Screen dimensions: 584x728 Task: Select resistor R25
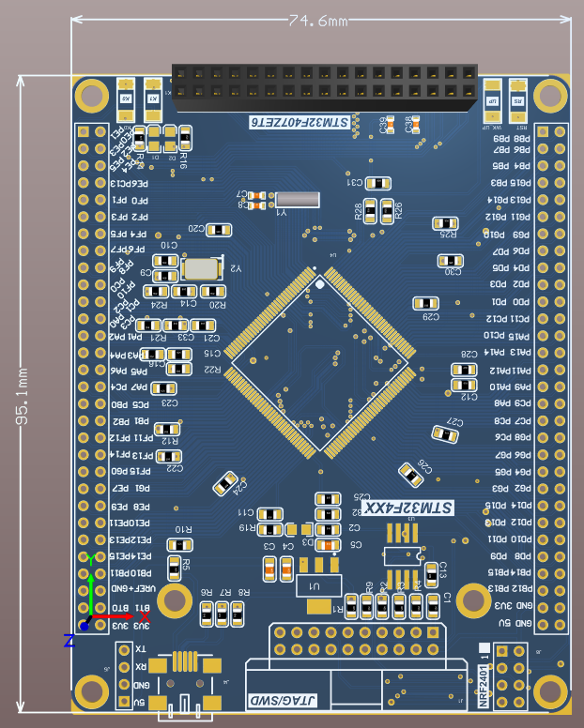(445, 223)
